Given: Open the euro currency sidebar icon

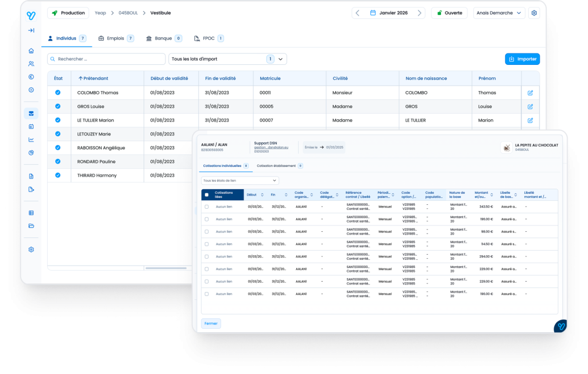Looking at the screenshot, I should click(31, 77).
